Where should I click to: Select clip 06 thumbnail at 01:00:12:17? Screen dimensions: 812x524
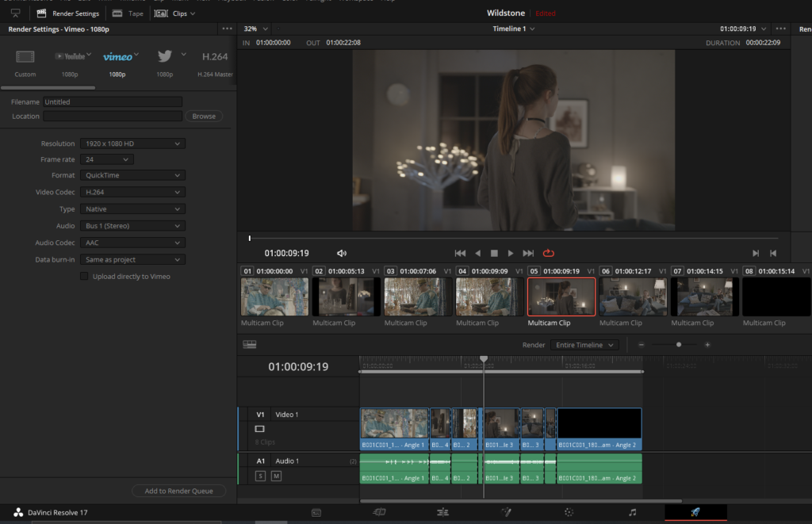(x=634, y=296)
